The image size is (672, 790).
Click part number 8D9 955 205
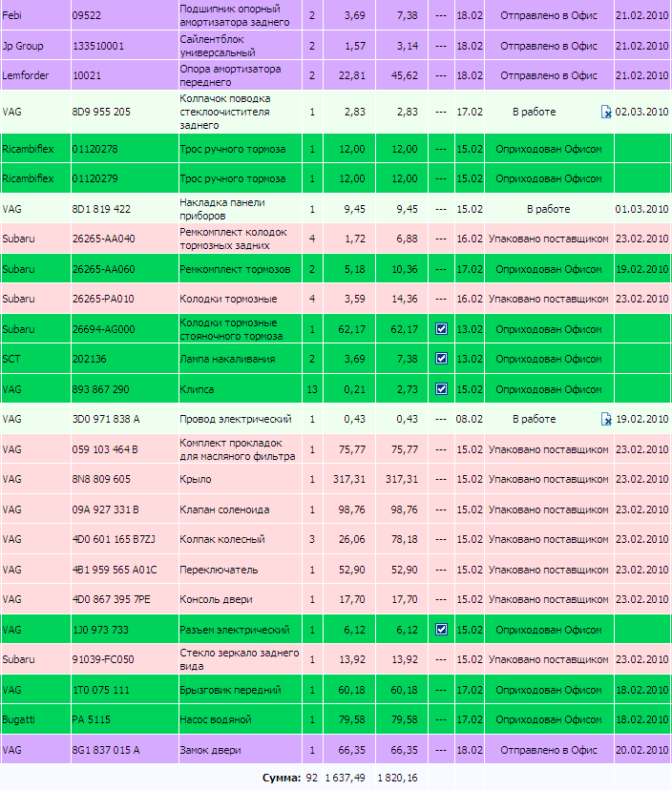(x=101, y=112)
